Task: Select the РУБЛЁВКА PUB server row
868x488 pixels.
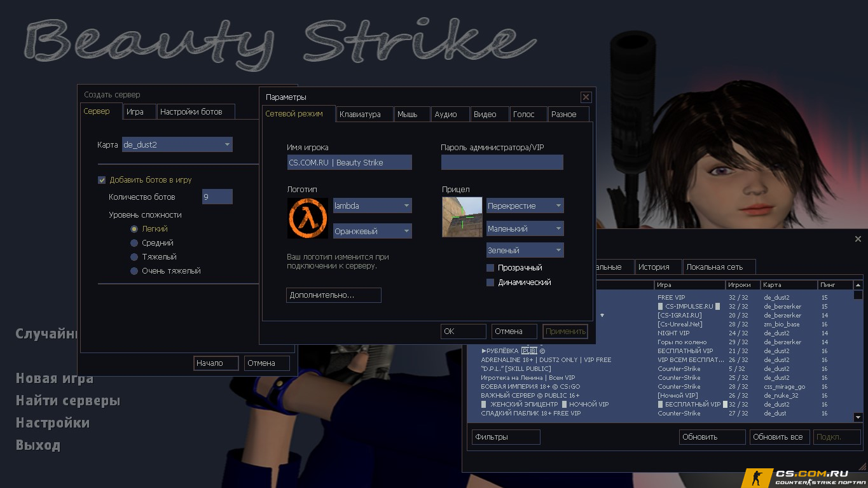Action: (x=660, y=351)
